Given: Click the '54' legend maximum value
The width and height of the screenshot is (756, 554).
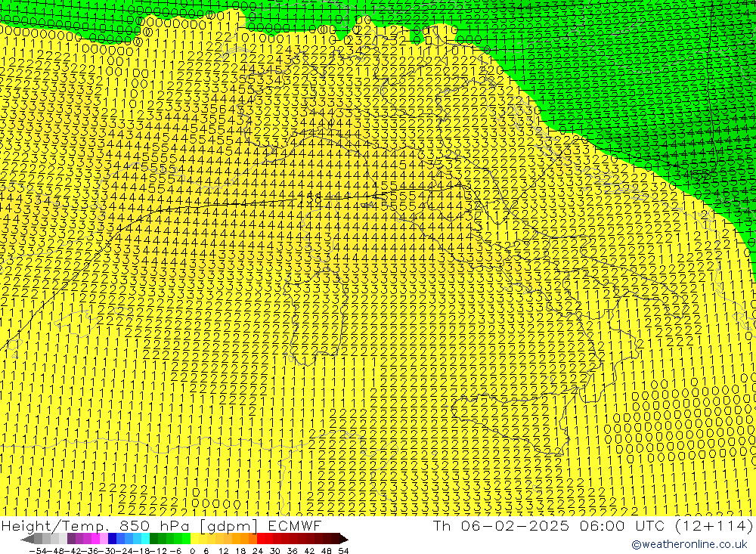Looking at the screenshot, I should (343, 551).
